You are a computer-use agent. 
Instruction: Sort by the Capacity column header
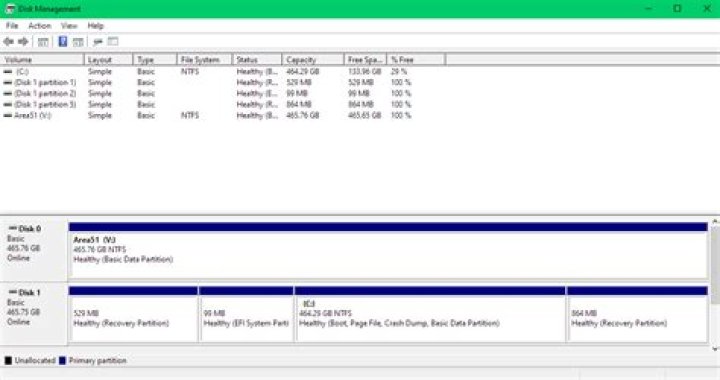(x=313, y=60)
